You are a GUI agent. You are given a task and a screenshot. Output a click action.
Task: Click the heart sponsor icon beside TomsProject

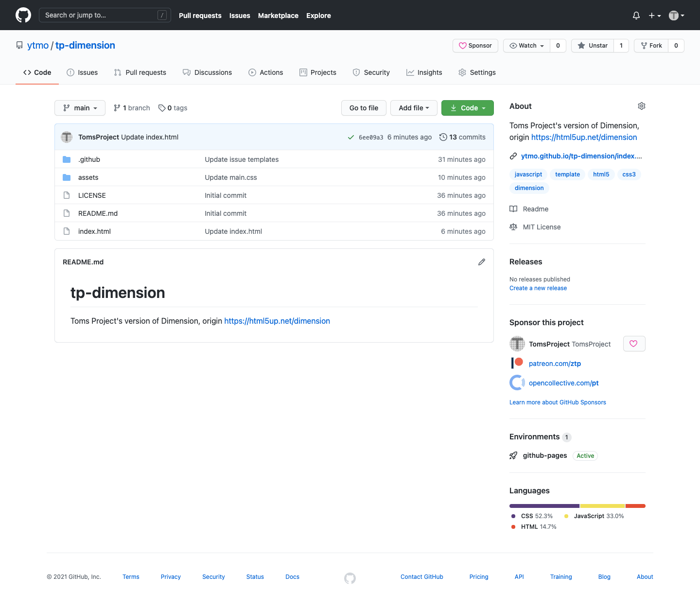pos(634,344)
